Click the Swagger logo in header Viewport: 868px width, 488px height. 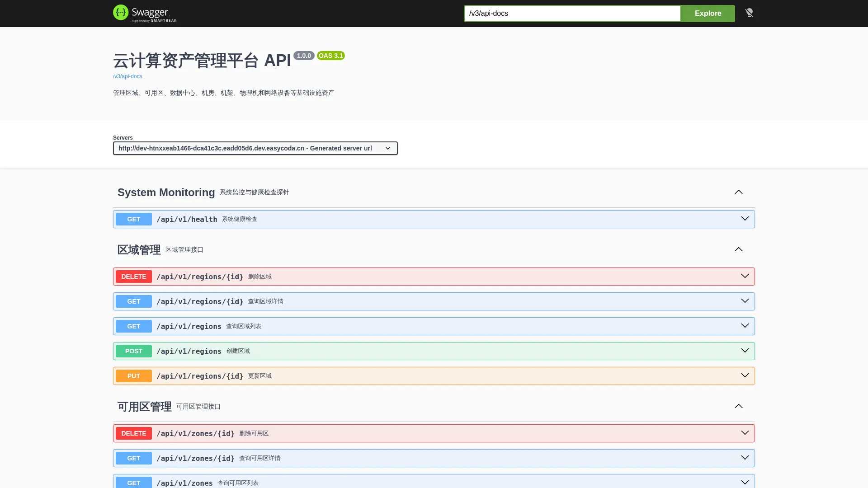(x=145, y=14)
